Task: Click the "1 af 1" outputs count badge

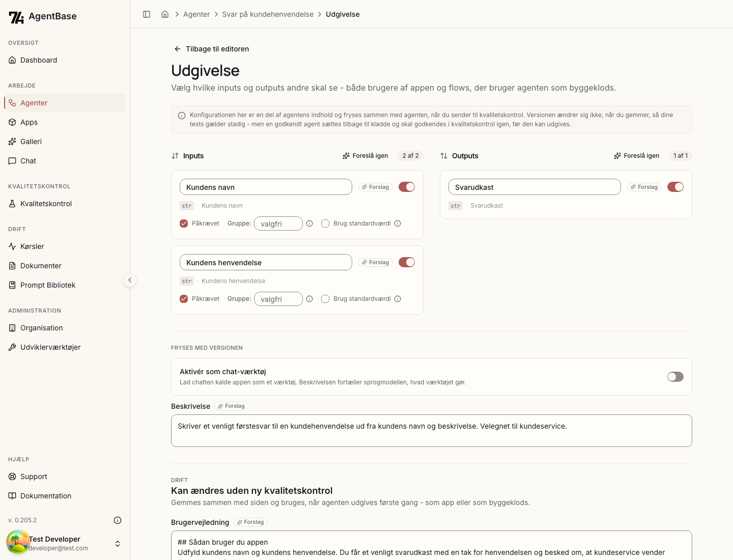Action: click(x=681, y=156)
